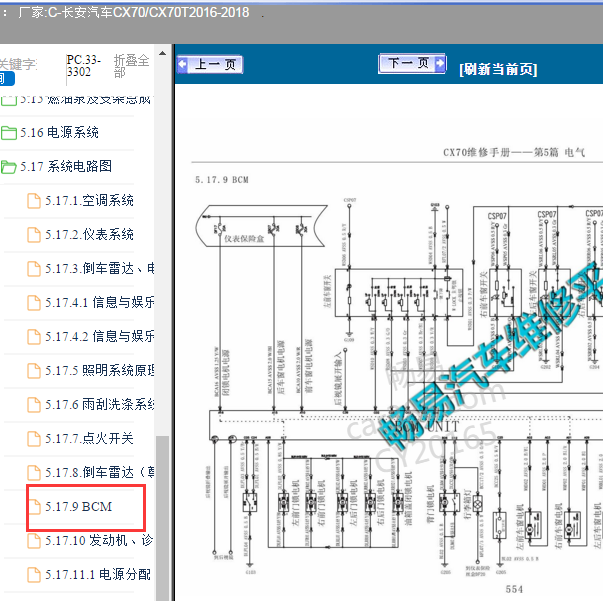
Task: Click the 5.17.9 BCM heading in document
Action: coord(222,180)
